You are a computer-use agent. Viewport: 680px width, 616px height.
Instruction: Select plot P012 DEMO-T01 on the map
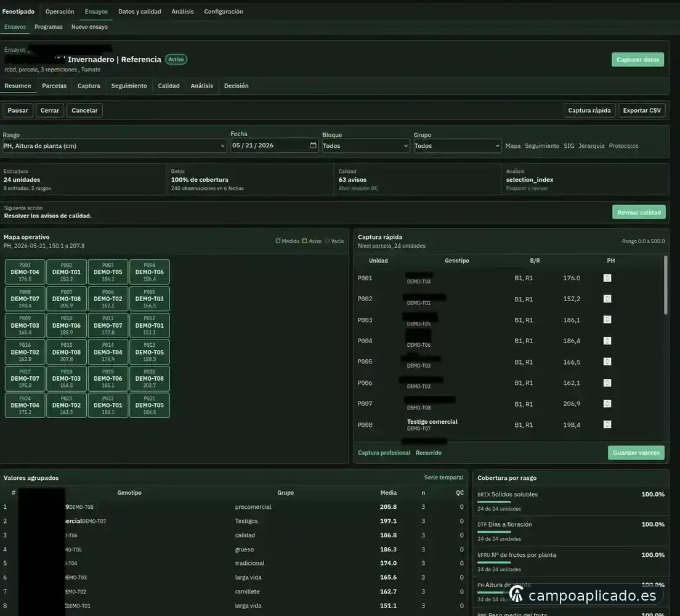click(150, 325)
